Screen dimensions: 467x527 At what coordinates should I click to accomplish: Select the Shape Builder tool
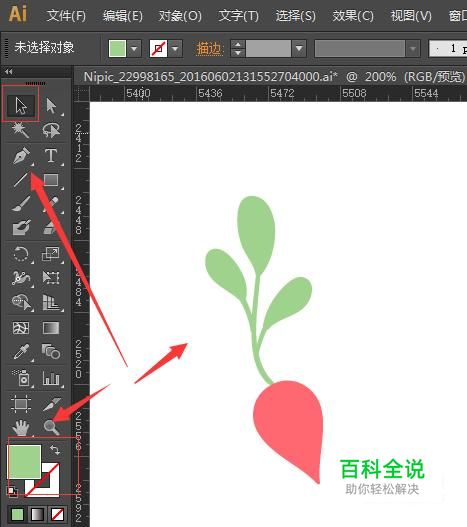click(21, 302)
